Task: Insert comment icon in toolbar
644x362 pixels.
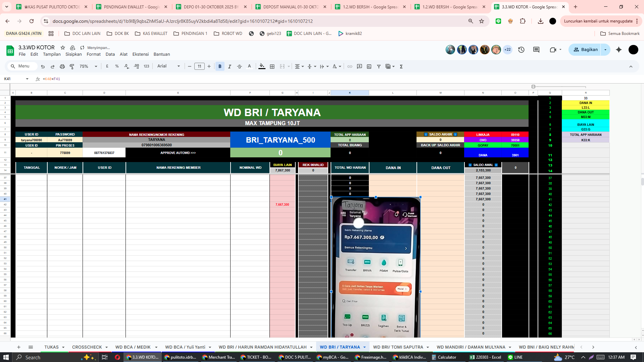Action: coord(359,66)
